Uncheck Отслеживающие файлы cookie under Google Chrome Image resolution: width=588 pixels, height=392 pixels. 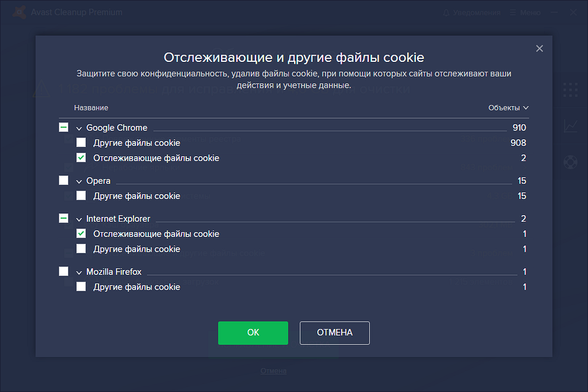click(x=81, y=157)
